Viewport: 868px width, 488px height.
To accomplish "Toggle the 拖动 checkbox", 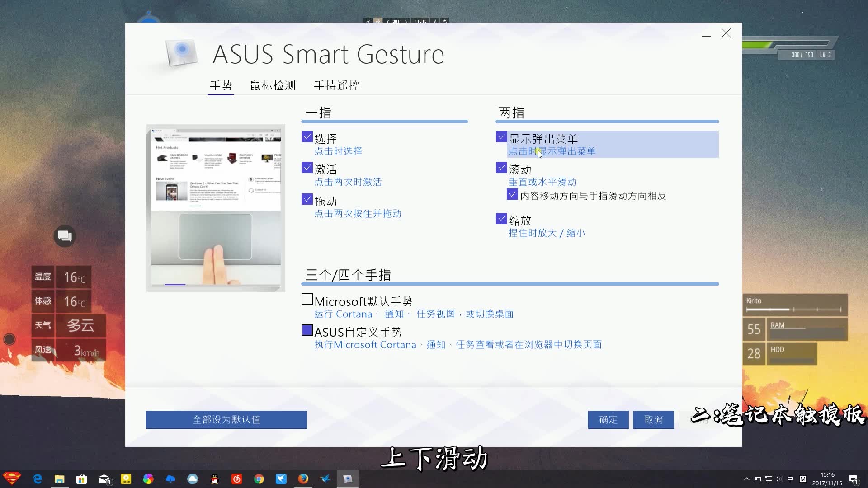I will pyautogui.click(x=307, y=199).
